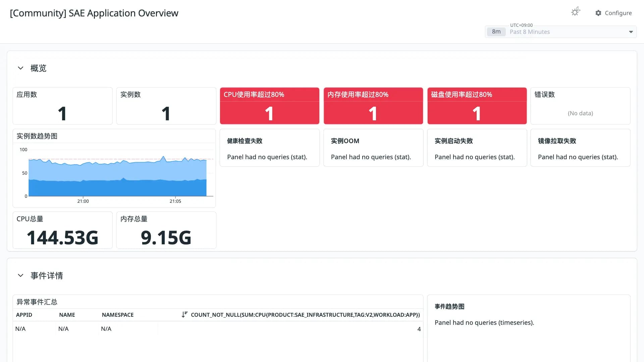
Task: Click the 错误数 No data panel
Action: (x=580, y=106)
